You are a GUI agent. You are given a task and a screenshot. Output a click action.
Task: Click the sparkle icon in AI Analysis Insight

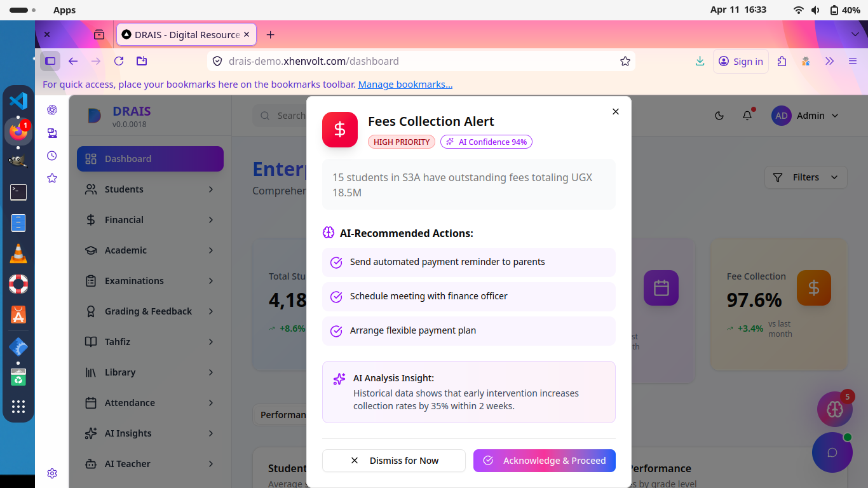pyautogui.click(x=339, y=379)
